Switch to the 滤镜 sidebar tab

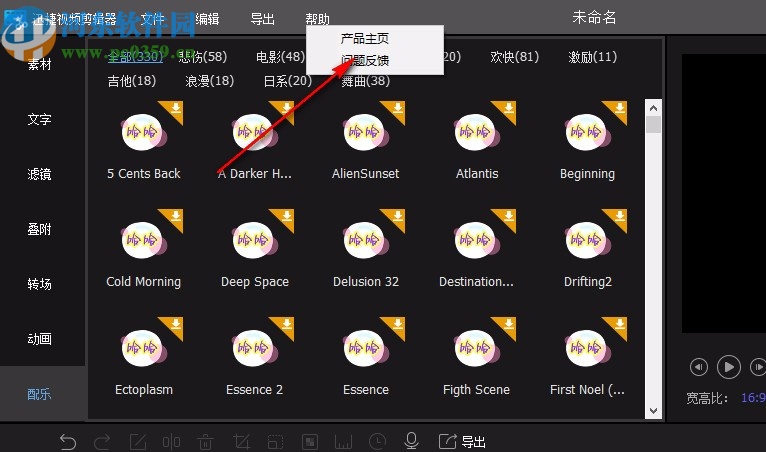click(x=40, y=174)
